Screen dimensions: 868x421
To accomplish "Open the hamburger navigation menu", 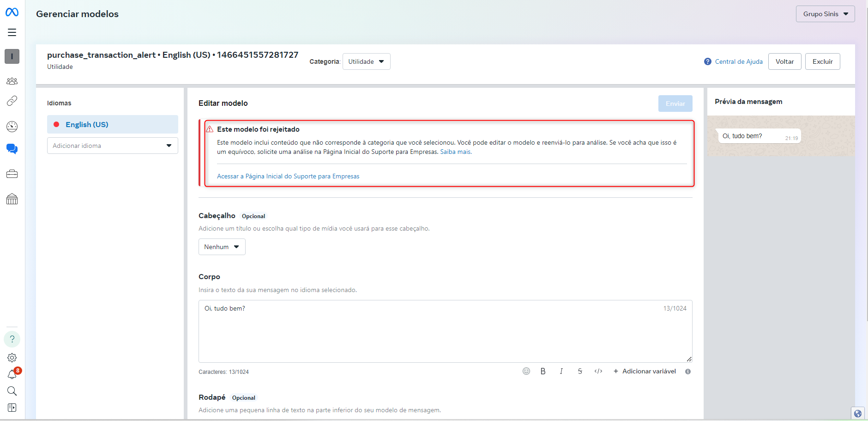I will click(12, 32).
